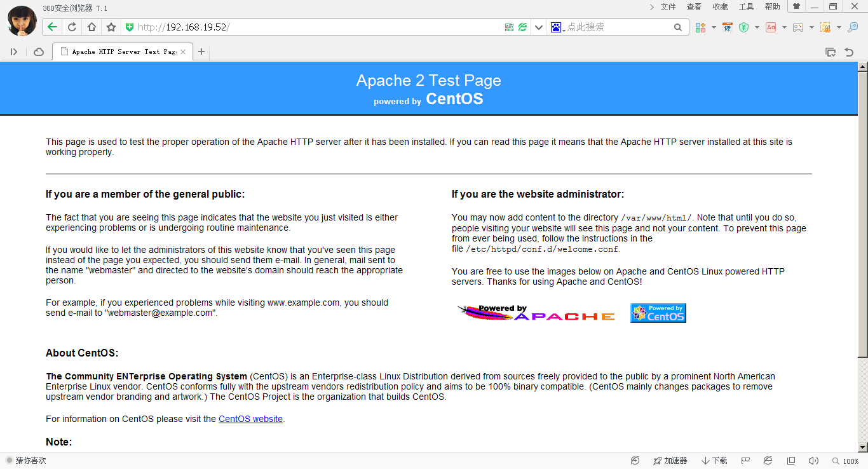Expand the ad blocker dropdown arrow
868x469 pixels.
pos(784,27)
